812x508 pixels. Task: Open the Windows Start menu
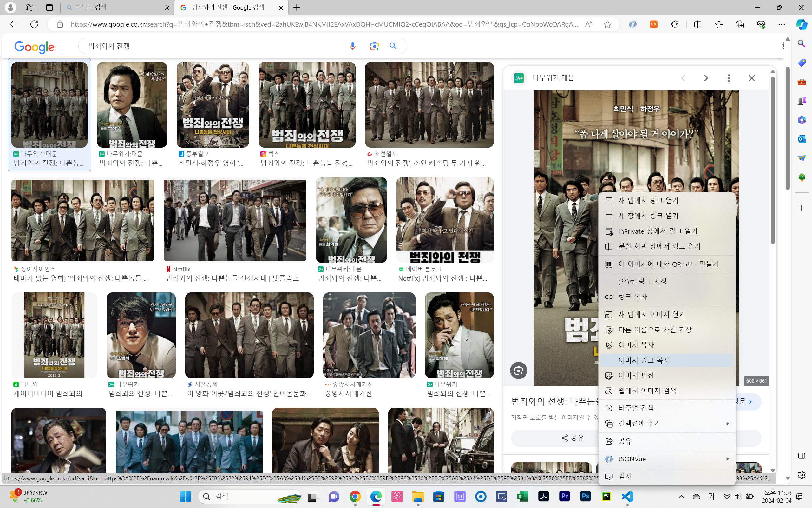pyautogui.click(x=185, y=496)
